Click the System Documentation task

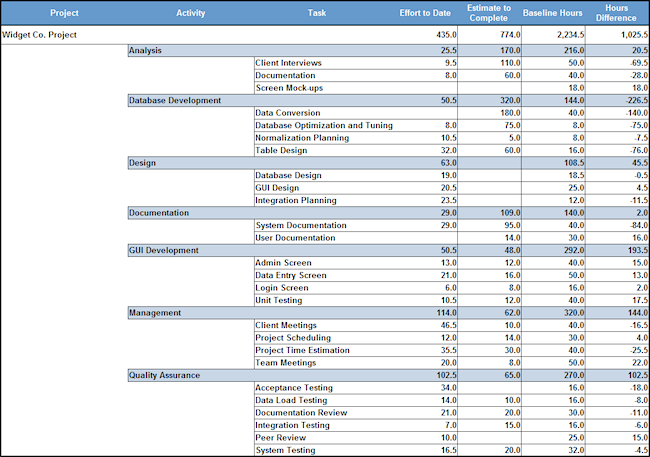click(301, 225)
